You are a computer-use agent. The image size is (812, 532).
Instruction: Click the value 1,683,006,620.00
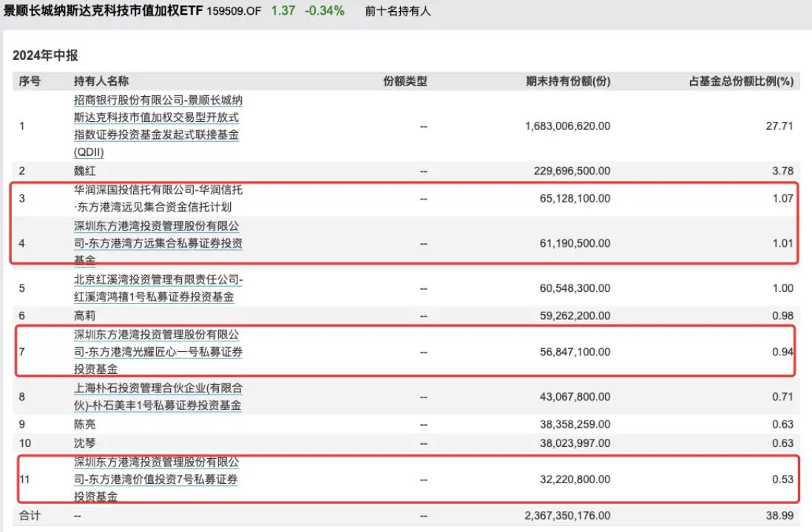pyautogui.click(x=567, y=126)
